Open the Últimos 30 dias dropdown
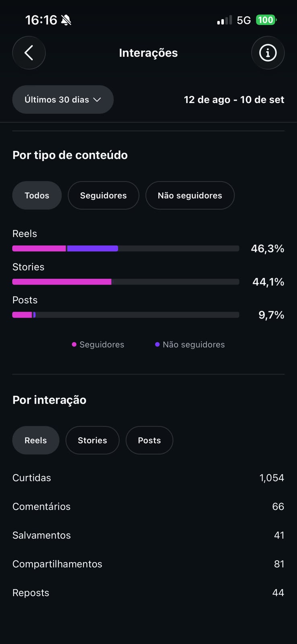Image resolution: width=297 pixels, height=644 pixels. coord(63,99)
